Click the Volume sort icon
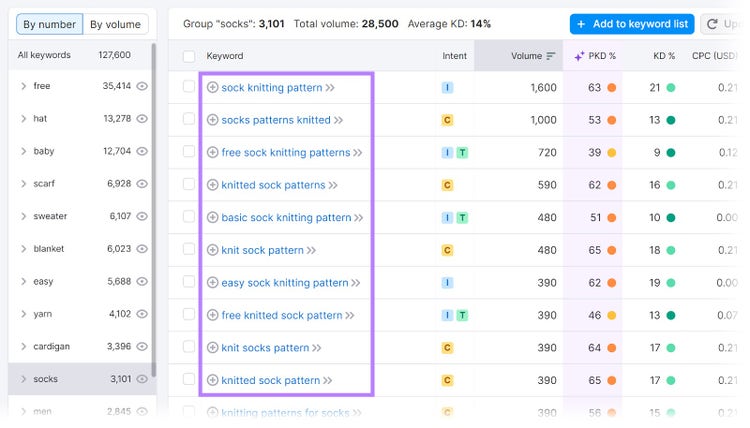 [x=551, y=56]
